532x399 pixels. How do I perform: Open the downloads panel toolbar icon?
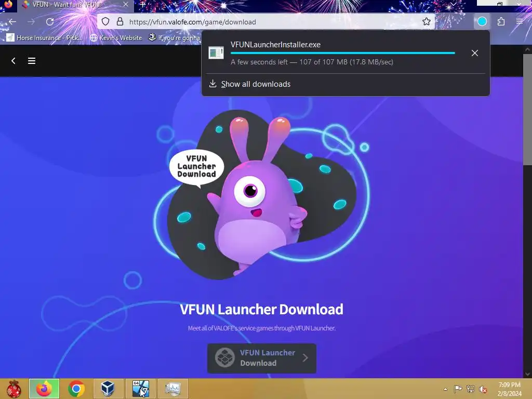coord(482,22)
